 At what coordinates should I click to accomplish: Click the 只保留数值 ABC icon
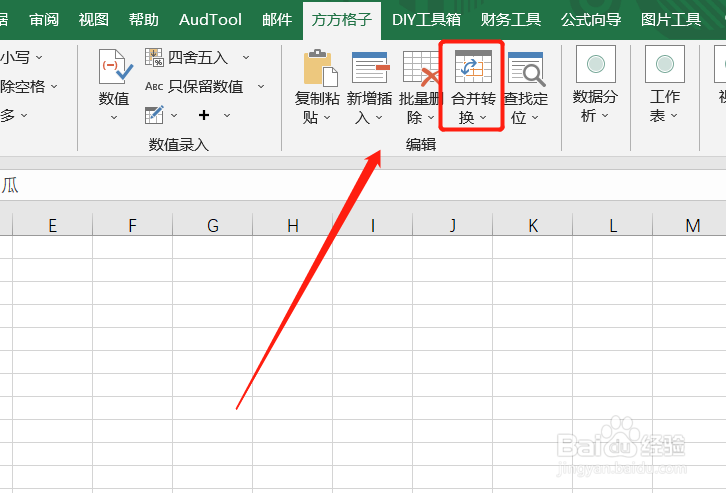tap(154, 86)
